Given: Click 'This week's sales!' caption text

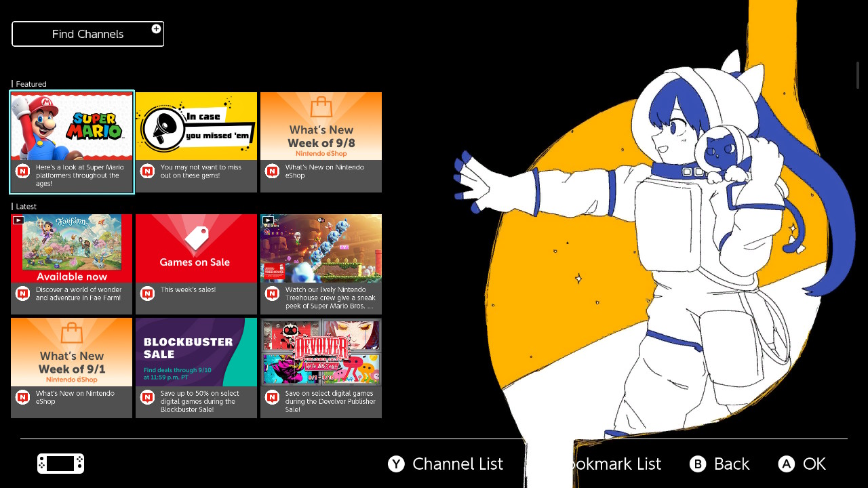Looking at the screenshot, I should click(x=188, y=289).
